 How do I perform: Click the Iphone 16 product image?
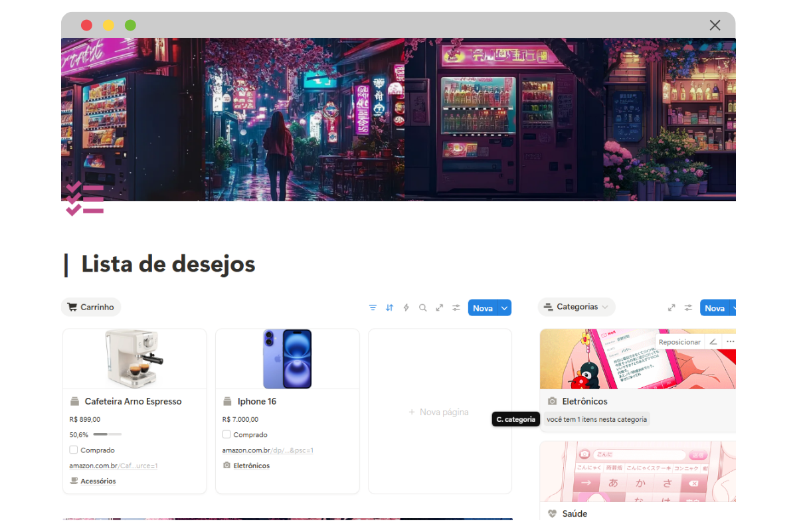point(288,359)
